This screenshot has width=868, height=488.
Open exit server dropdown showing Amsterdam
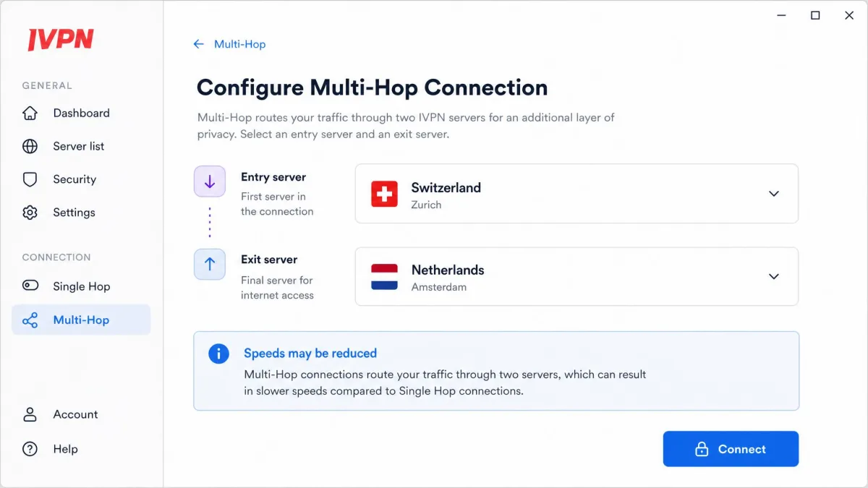[576, 276]
